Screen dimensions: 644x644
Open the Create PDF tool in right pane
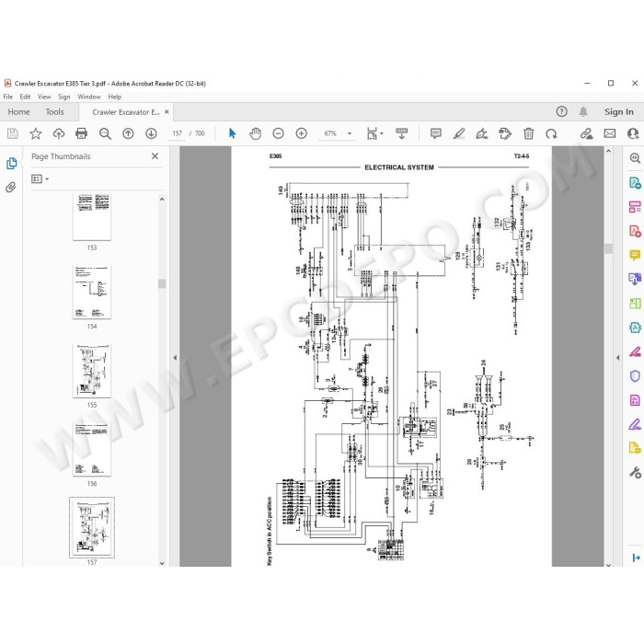(635, 231)
